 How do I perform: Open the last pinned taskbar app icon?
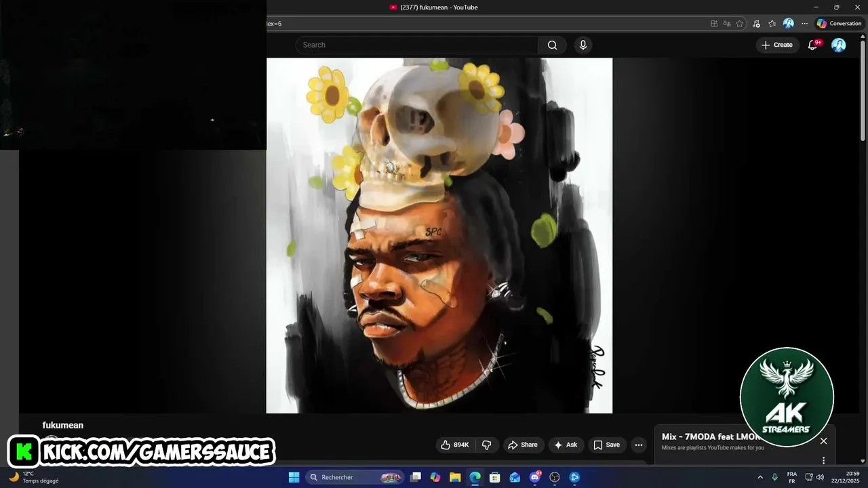coord(574,477)
